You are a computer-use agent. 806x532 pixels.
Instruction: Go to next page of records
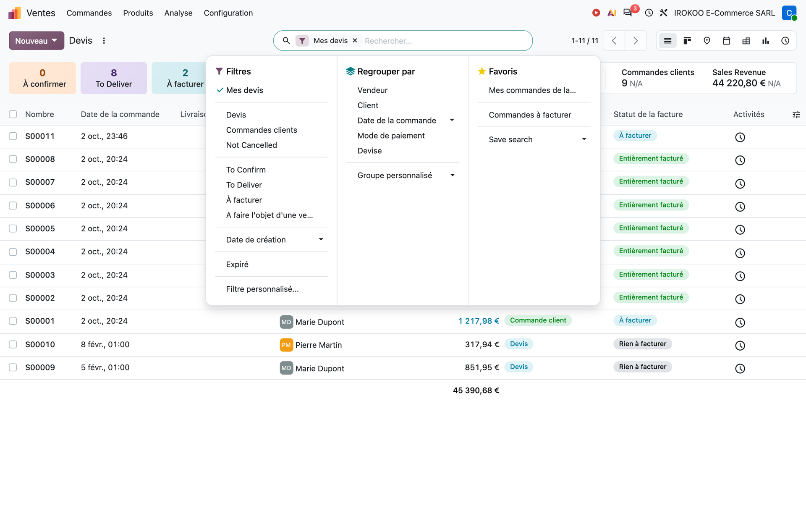pyautogui.click(x=636, y=41)
